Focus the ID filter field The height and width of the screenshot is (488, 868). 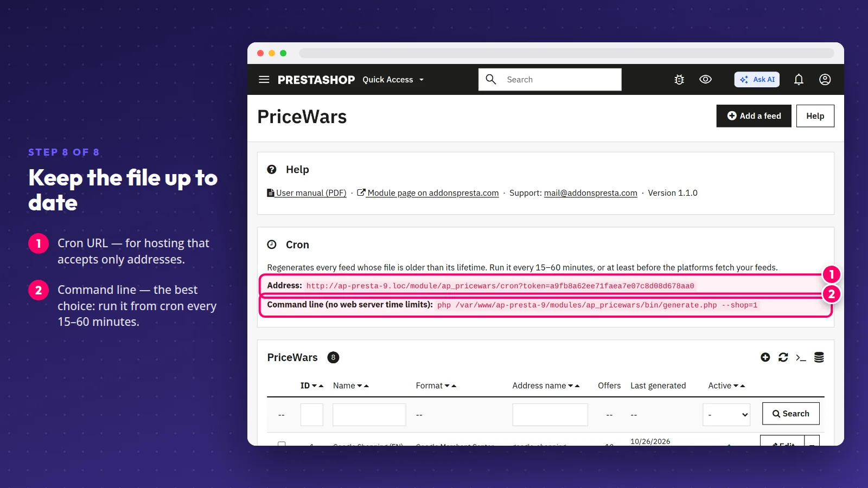coord(312,415)
